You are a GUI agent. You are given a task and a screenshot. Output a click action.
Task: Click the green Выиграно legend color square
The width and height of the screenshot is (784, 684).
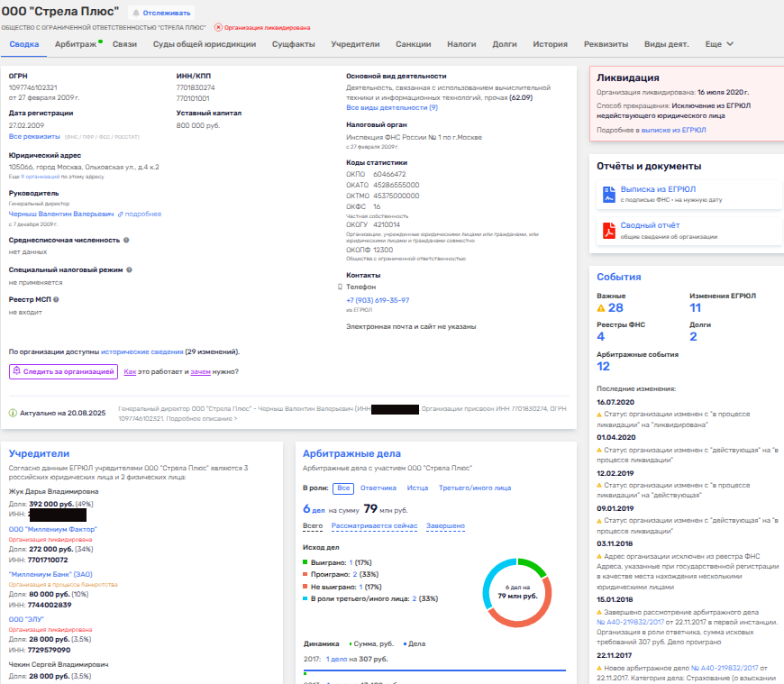coord(305,561)
